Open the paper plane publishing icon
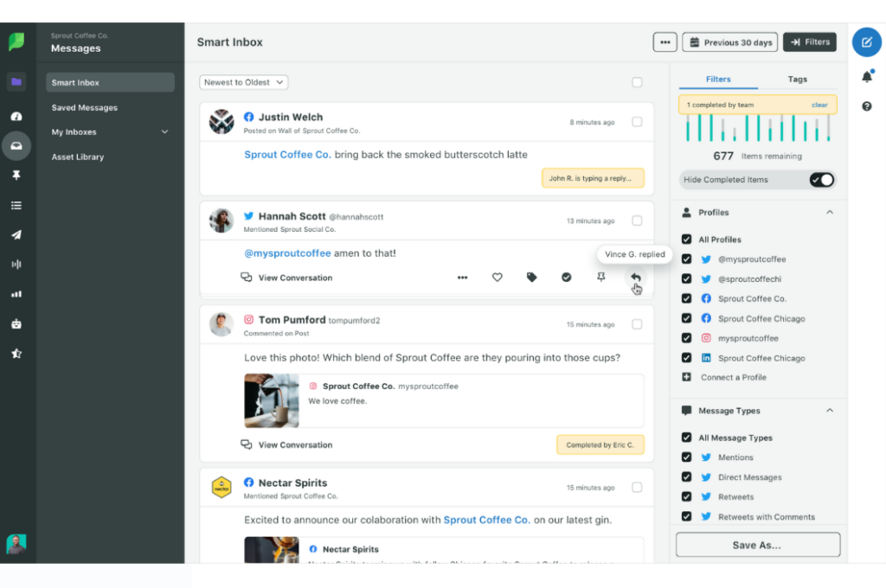 (16, 234)
